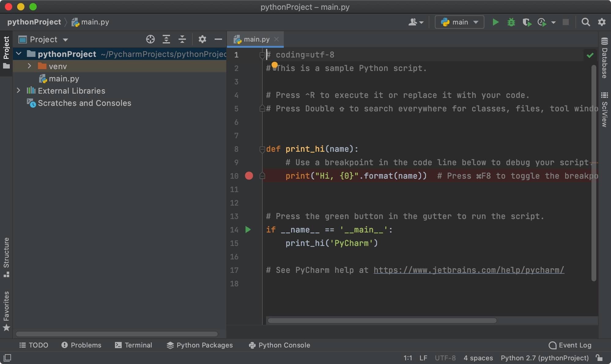This screenshot has width=611, height=364.
Task: Open the Structure tool window
Action: point(6,257)
